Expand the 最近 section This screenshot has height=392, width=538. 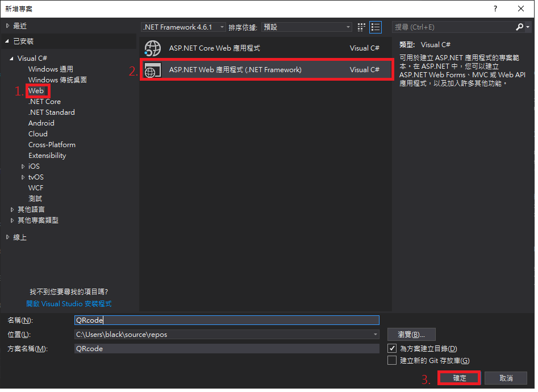pyautogui.click(x=7, y=26)
